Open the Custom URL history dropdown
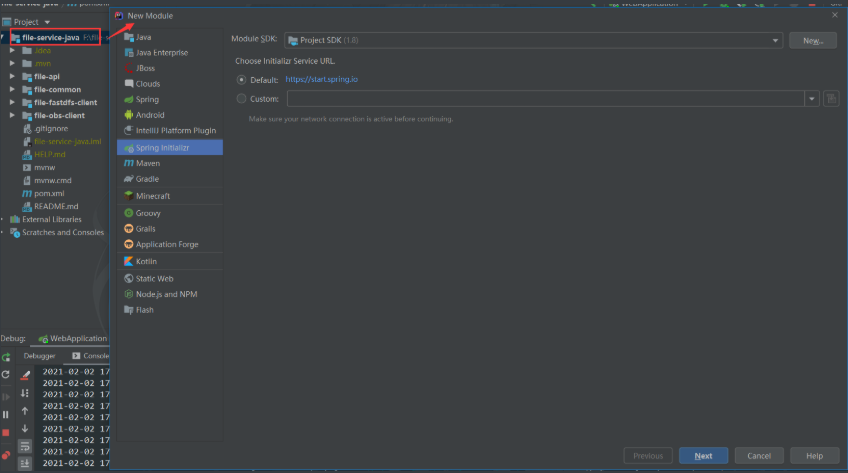848x473 pixels. tap(812, 99)
